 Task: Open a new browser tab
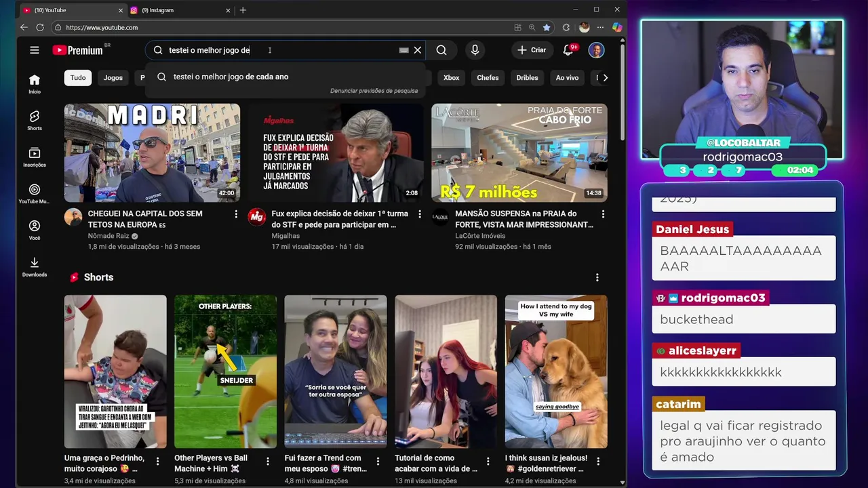click(x=243, y=10)
